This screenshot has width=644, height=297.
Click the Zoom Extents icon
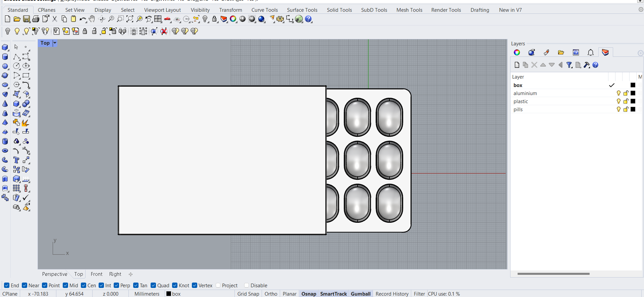point(130,19)
